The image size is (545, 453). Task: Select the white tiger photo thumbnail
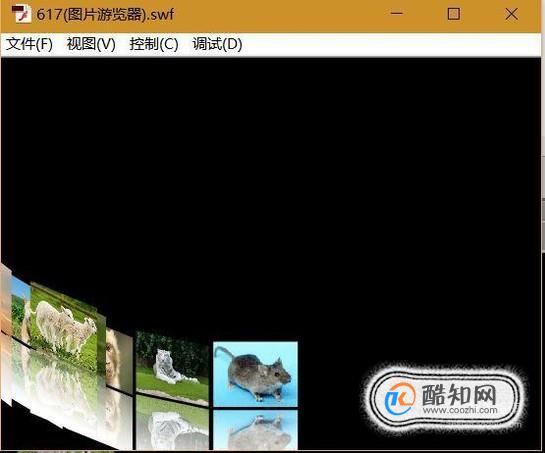pyautogui.click(x=172, y=368)
